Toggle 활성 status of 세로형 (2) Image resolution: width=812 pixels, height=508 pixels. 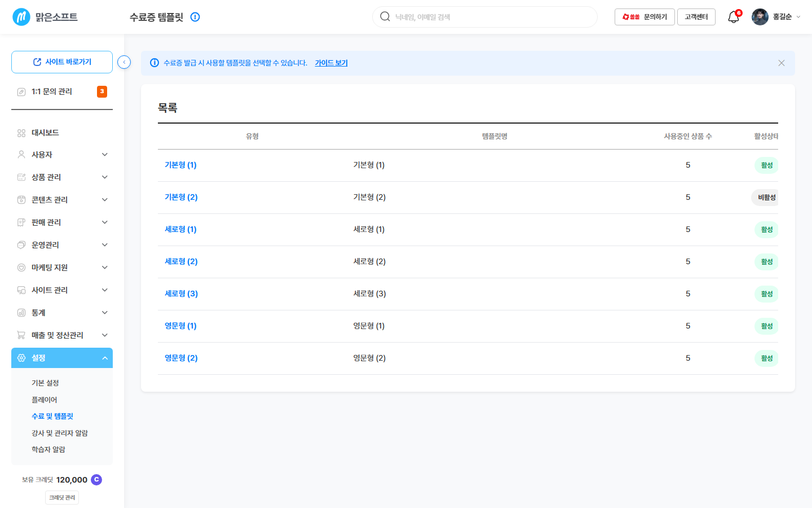pos(766,262)
